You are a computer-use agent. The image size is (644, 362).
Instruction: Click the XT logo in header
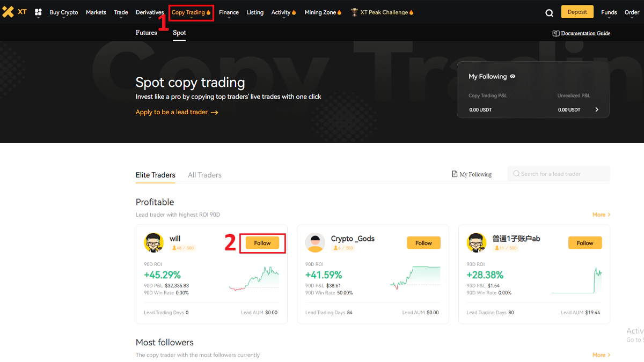(x=14, y=12)
